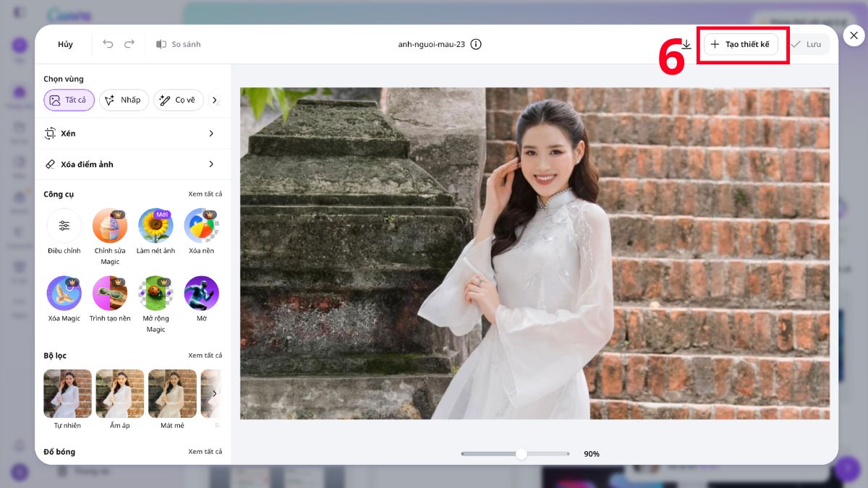Open the Mờ blur tool
868x488 pixels.
[201, 299]
